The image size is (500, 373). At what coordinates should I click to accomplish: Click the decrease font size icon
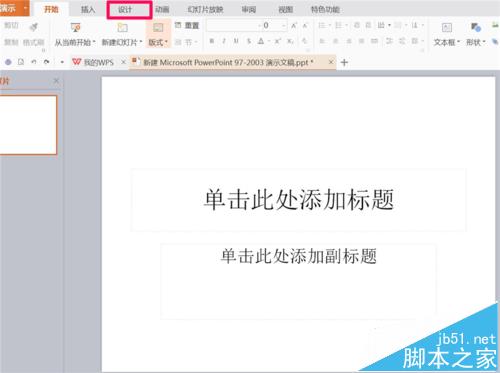[x=305, y=25]
